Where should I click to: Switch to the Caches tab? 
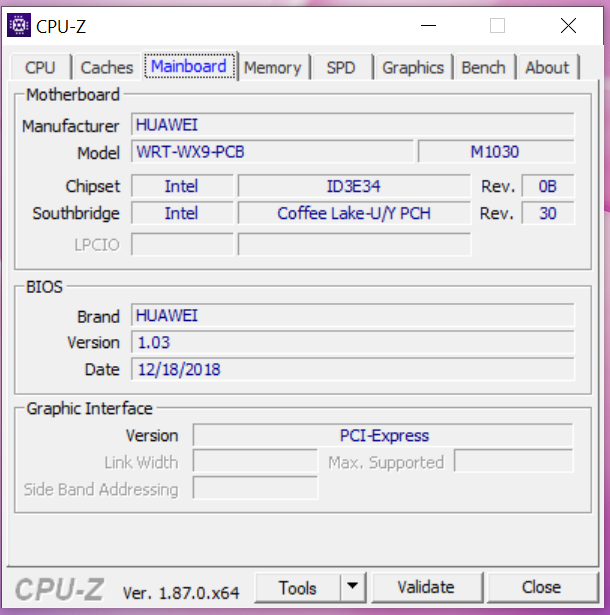pos(106,67)
